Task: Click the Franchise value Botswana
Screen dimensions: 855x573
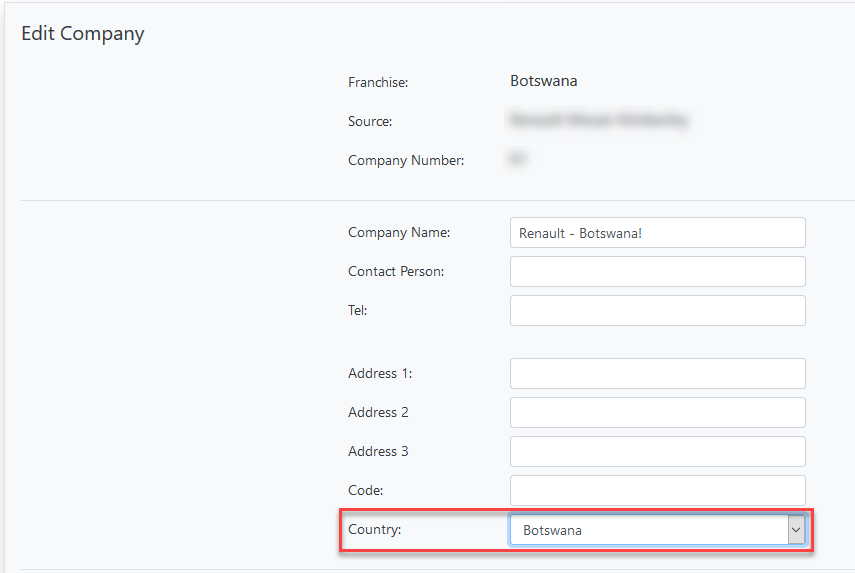Action: pyautogui.click(x=544, y=81)
